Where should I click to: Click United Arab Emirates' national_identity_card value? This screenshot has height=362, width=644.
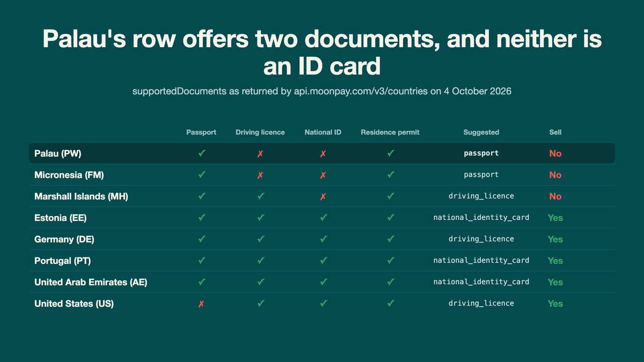click(x=481, y=282)
